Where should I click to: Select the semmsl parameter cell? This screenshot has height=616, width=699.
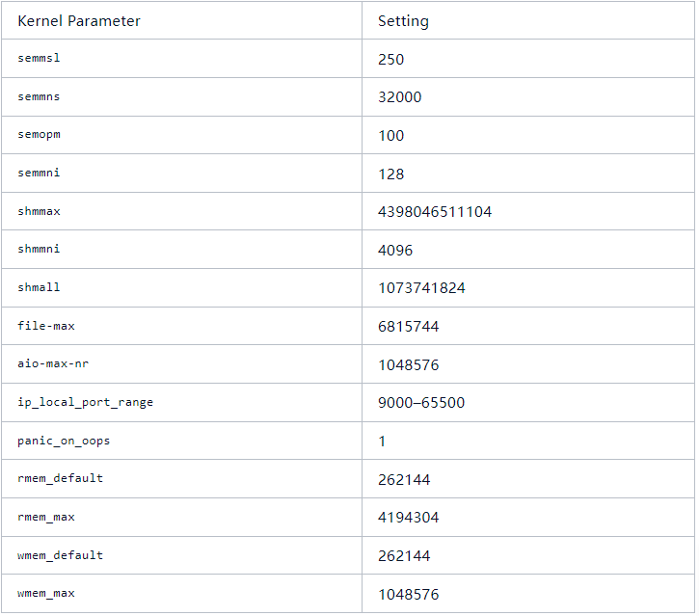[40, 59]
